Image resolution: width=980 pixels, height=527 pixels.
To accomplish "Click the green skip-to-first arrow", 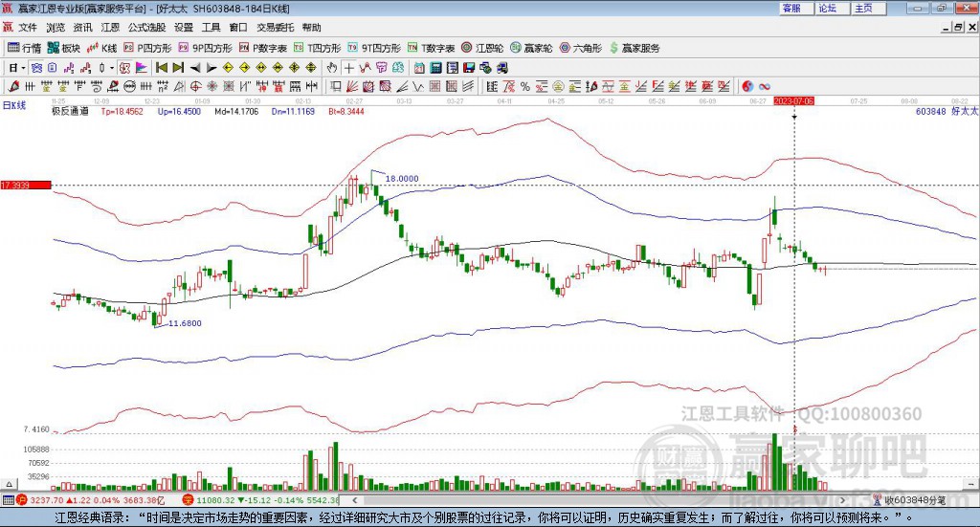I will (162, 68).
